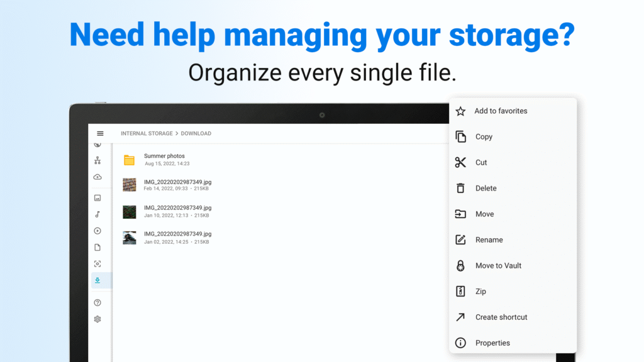This screenshot has width=644, height=362.
Task: Select the scan icon below Documents
Action: point(98,263)
